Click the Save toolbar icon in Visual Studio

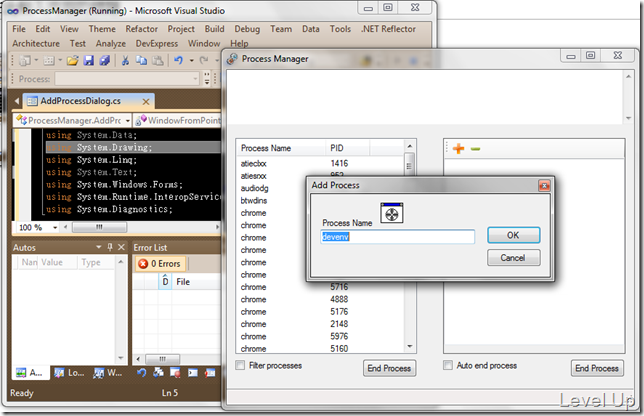(x=89, y=61)
